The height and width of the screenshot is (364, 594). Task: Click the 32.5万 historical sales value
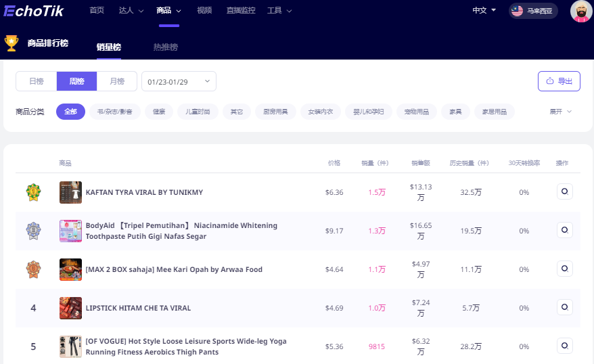click(x=471, y=192)
